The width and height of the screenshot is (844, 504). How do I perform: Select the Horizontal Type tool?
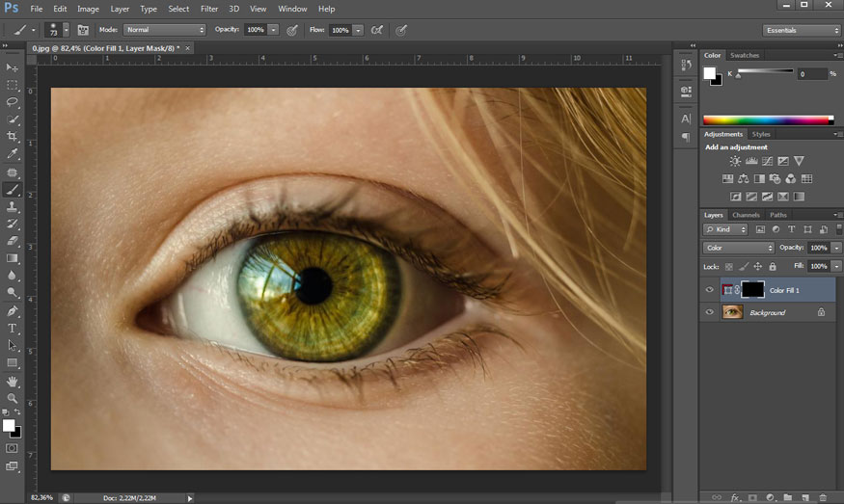pyautogui.click(x=13, y=329)
